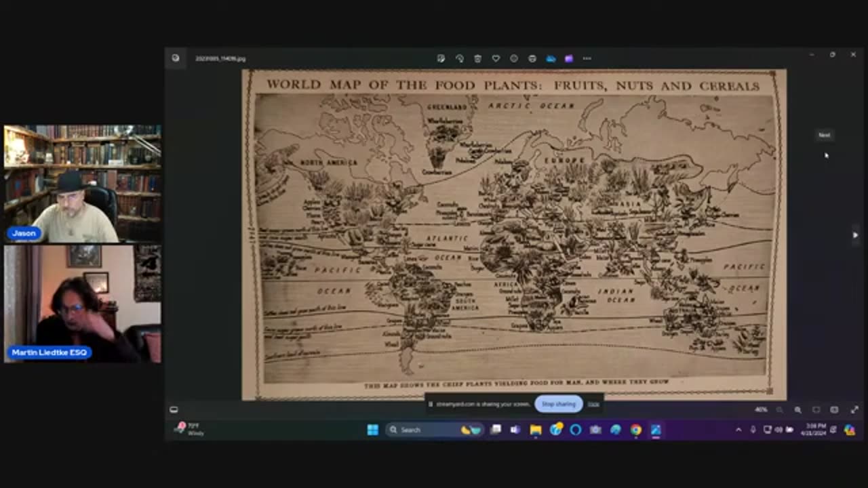Open the purple Clipchamp icon in toolbar

tap(569, 58)
